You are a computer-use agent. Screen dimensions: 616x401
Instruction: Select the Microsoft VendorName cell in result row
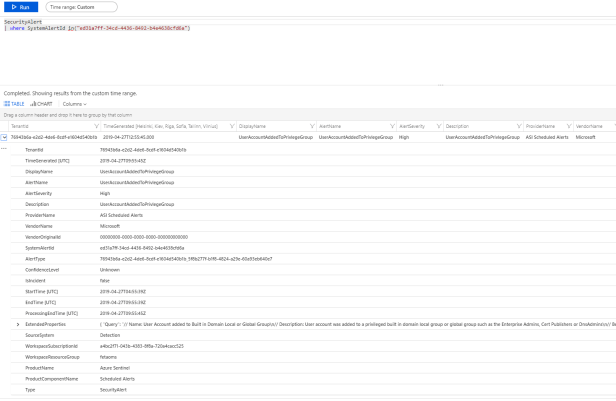pos(585,137)
